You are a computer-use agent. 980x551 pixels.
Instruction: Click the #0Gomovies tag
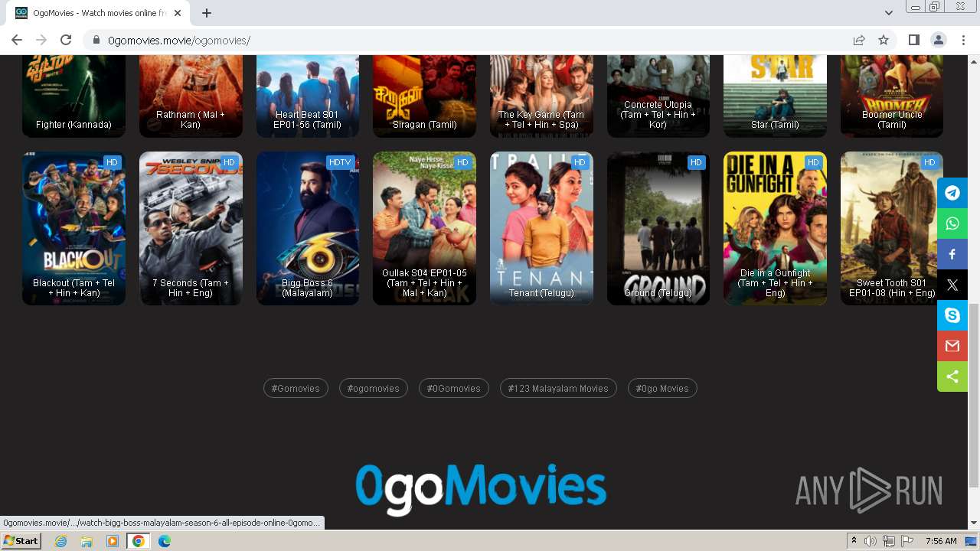tap(454, 388)
